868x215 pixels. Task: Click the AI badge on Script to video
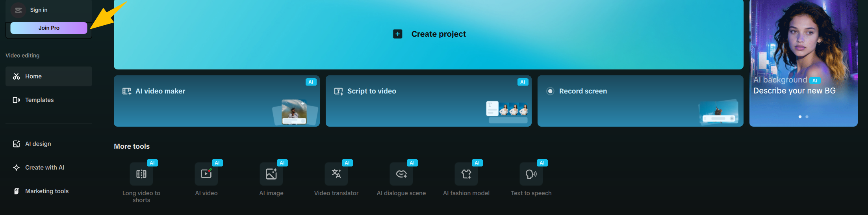523,82
